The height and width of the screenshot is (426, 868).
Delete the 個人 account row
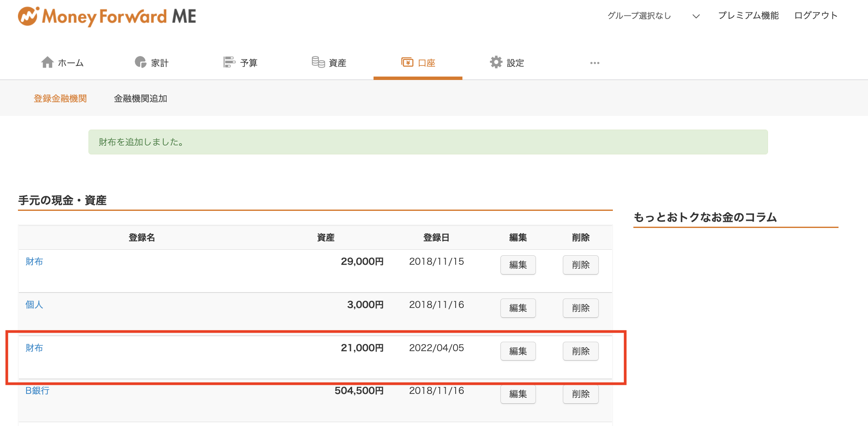pyautogui.click(x=580, y=308)
